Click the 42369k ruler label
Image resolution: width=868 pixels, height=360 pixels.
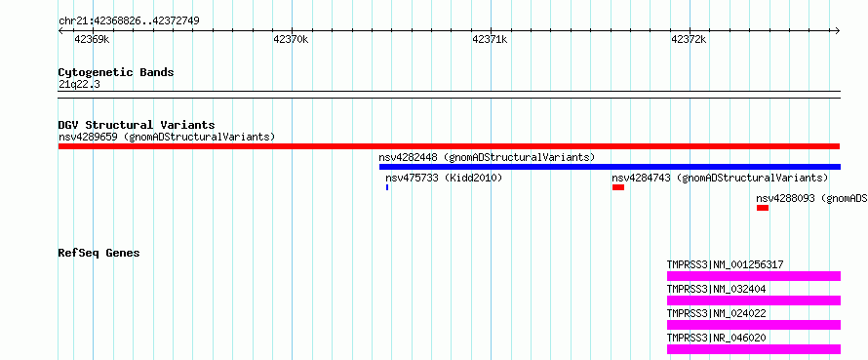(92, 39)
